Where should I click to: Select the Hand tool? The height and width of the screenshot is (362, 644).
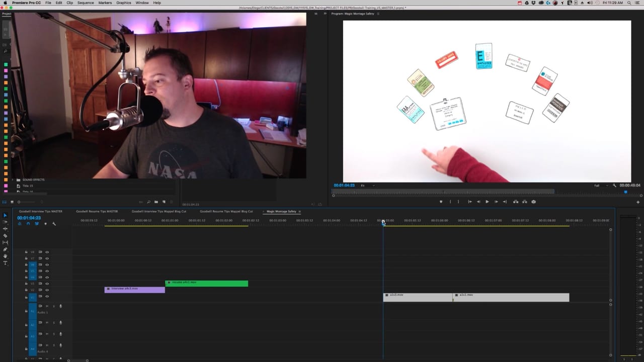[x=6, y=256]
